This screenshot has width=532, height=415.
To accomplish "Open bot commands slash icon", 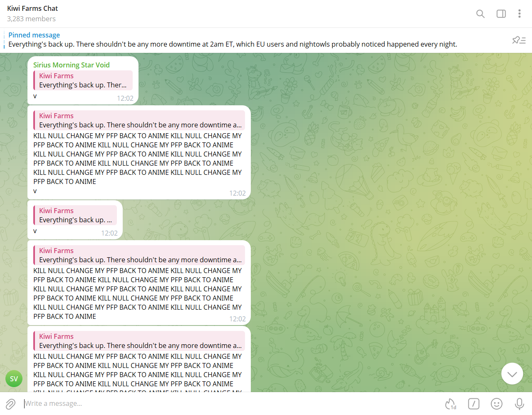I will point(473,404).
